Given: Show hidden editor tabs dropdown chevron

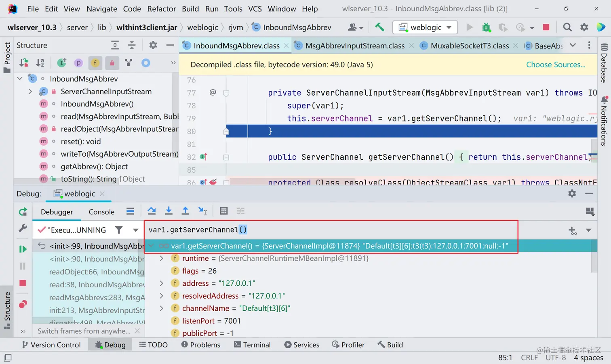Looking at the screenshot, I should pos(573,45).
